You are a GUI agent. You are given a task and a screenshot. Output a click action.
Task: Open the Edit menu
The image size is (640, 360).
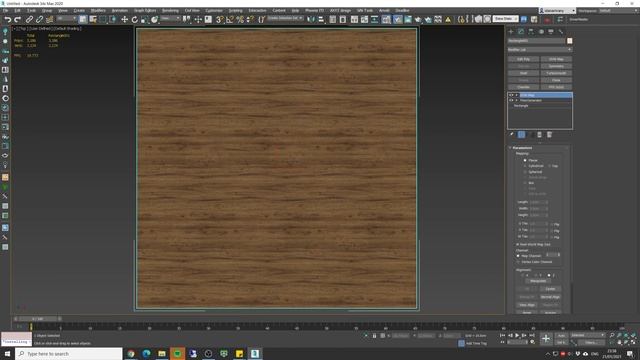point(18,11)
